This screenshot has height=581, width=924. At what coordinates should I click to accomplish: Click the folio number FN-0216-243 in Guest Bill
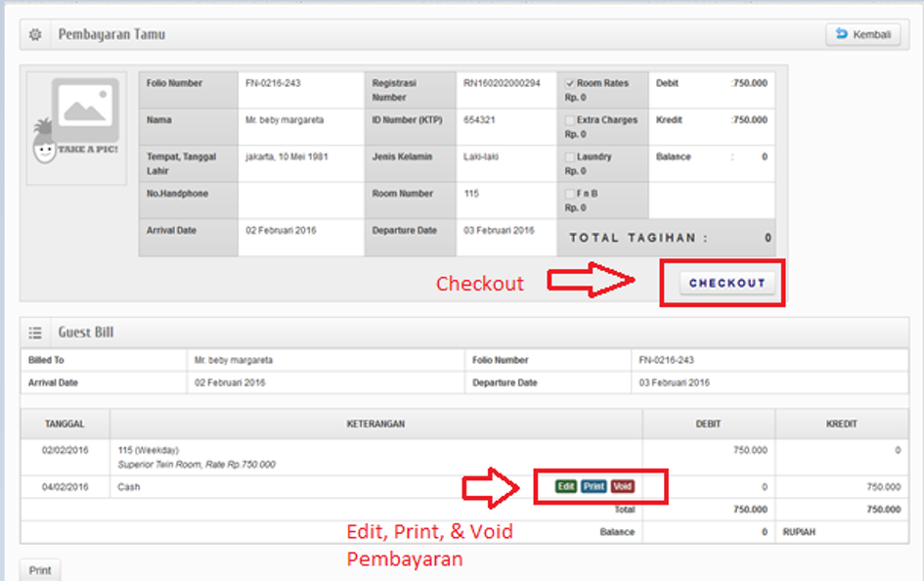666,360
